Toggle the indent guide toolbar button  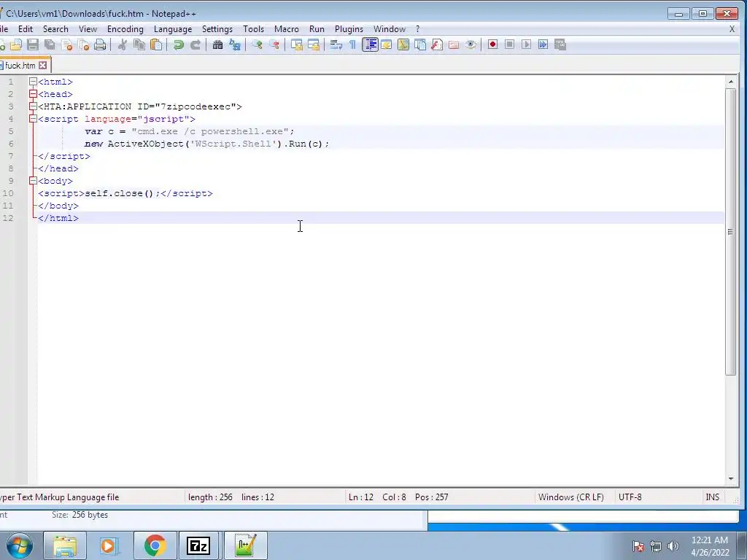370,44
